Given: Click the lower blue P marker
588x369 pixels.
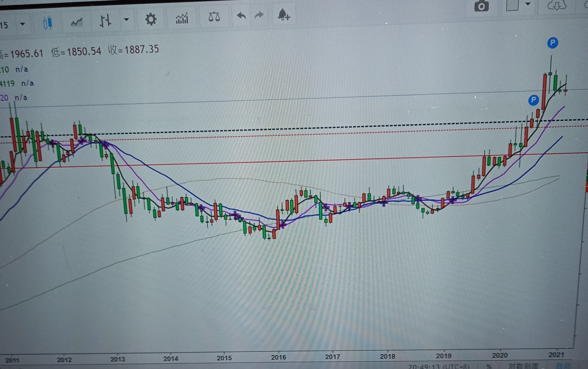Looking at the screenshot, I should [x=533, y=100].
